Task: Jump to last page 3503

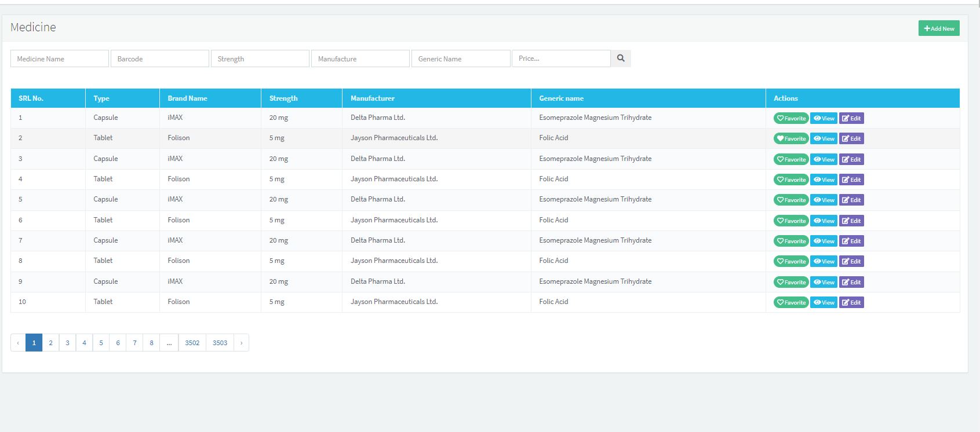Action: click(x=220, y=343)
